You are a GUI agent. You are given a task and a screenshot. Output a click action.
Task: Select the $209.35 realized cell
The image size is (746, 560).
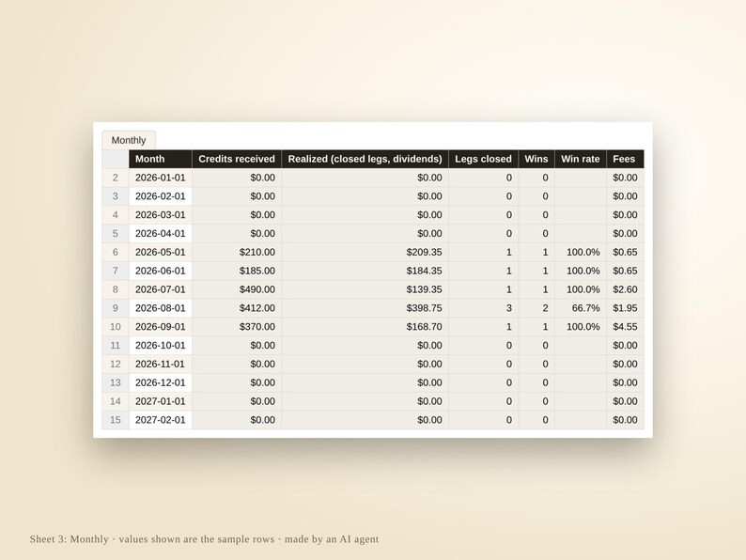pyautogui.click(x=365, y=252)
